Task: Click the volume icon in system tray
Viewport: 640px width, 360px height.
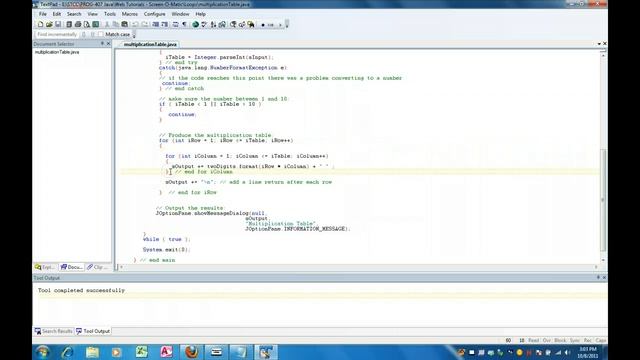Action: [567, 352]
